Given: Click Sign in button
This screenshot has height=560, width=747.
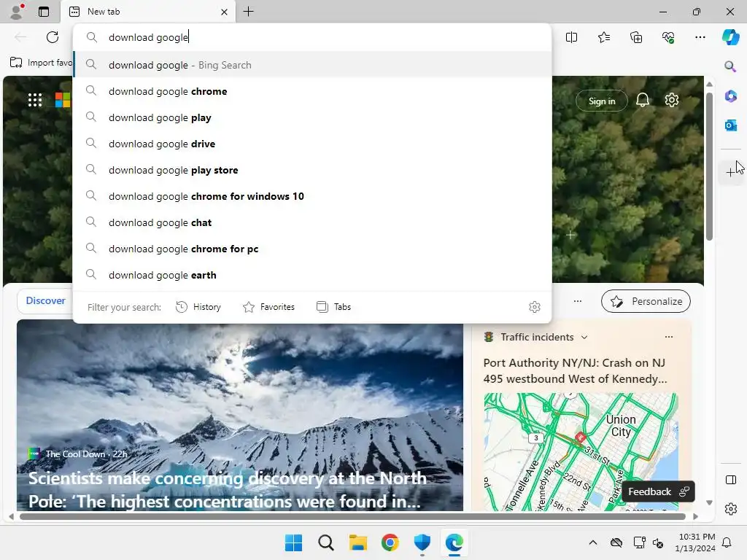Looking at the screenshot, I should click(x=602, y=101).
